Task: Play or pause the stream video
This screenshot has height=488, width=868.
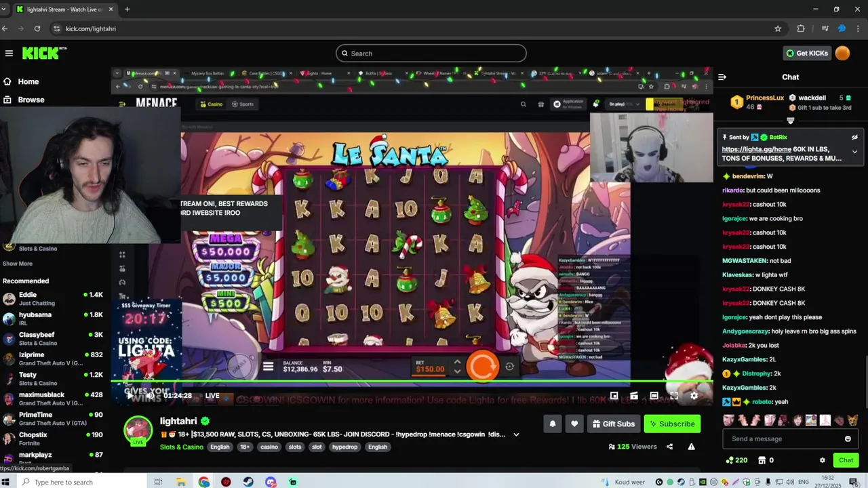Action: [x=130, y=396]
